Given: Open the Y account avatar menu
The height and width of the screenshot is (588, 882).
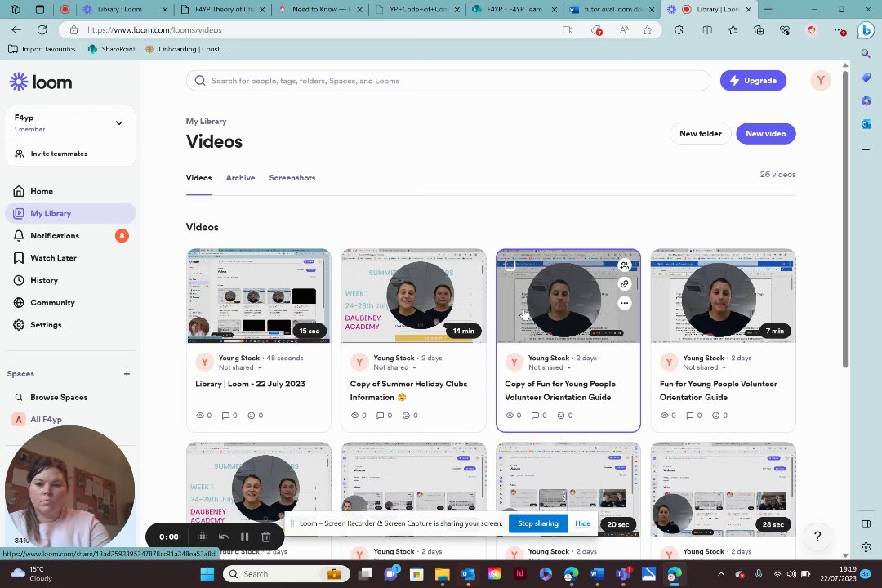Looking at the screenshot, I should point(821,81).
